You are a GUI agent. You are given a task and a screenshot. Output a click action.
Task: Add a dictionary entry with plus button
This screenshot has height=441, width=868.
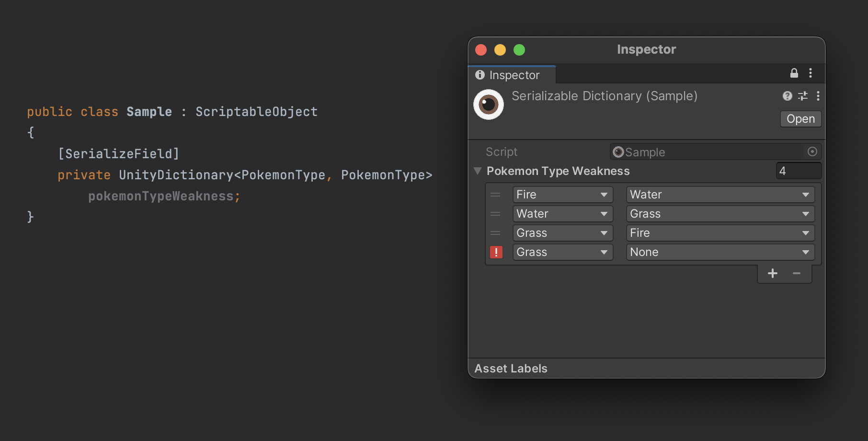coord(773,273)
